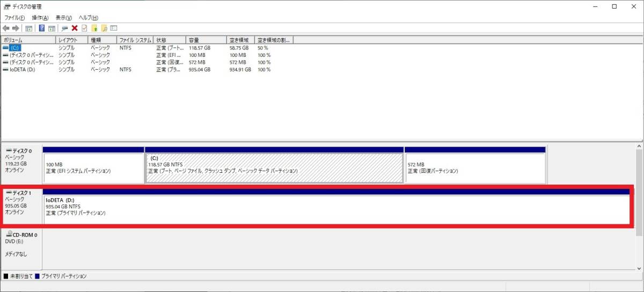Viewport: 644px width, 292px height.
Task: Sort by the 空き領域の割... column header
Action: pyautogui.click(x=274, y=40)
